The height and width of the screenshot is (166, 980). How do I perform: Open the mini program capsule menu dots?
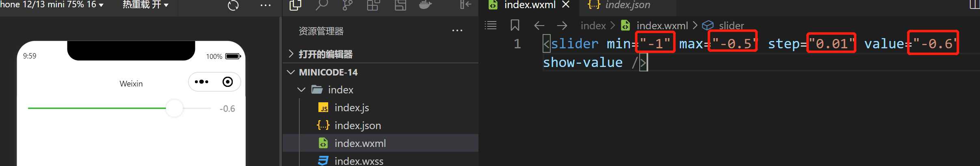(201, 82)
